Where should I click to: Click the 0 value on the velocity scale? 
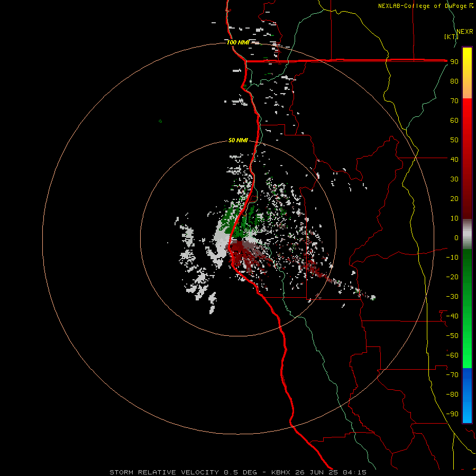click(456, 237)
